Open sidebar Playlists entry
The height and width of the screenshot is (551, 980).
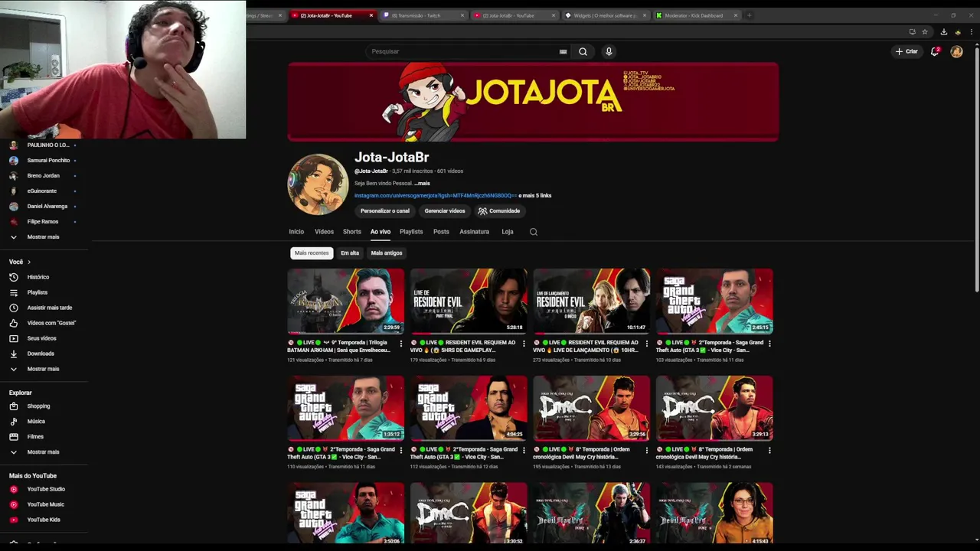click(37, 292)
